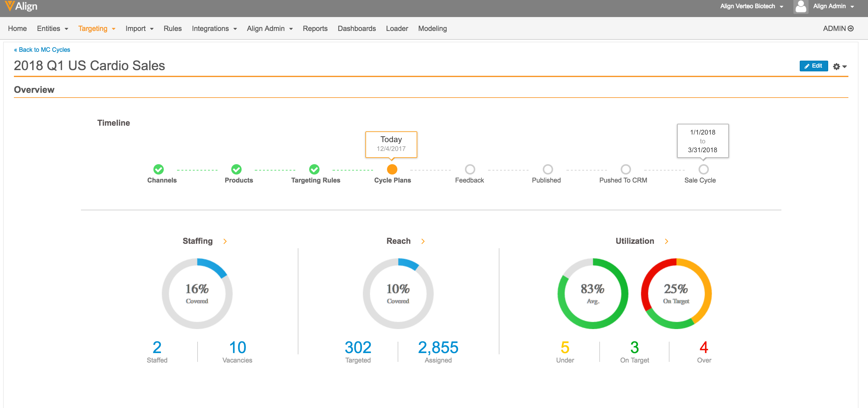This screenshot has width=868, height=408.
Task: Select the Feedback timeline circle
Action: pyautogui.click(x=470, y=169)
